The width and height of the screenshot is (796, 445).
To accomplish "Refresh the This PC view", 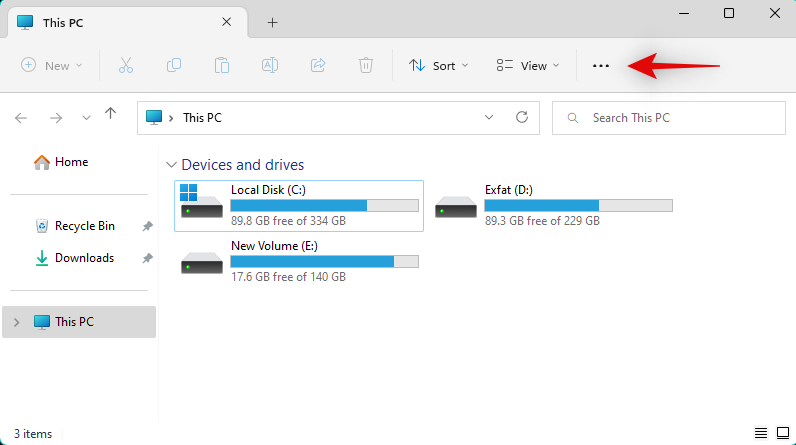I will [x=521, y=117].
